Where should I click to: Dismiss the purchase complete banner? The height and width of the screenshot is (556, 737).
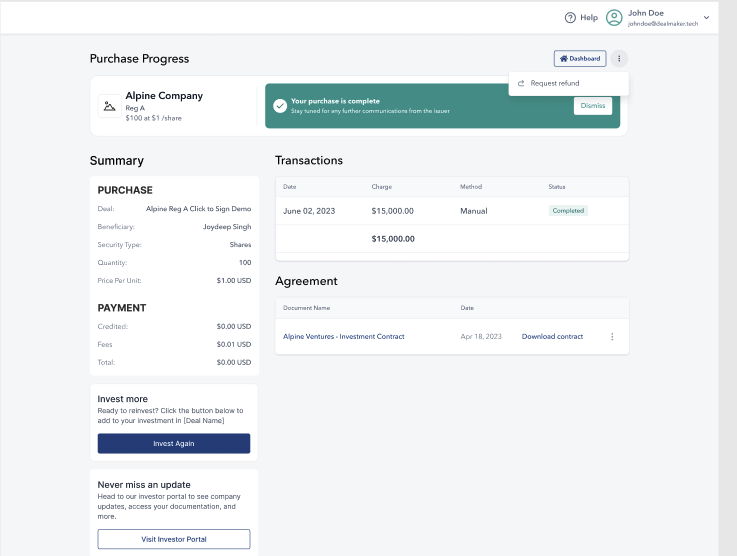[592, 106]
